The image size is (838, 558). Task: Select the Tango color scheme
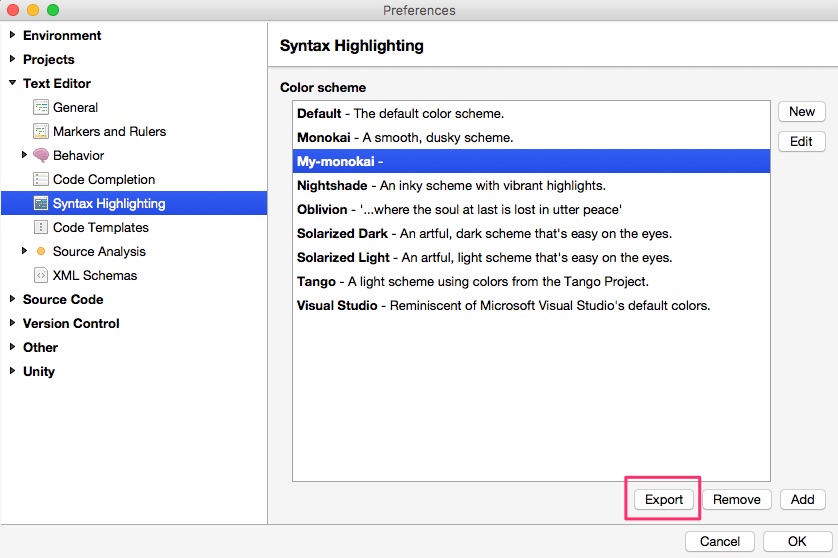[531, 282]
